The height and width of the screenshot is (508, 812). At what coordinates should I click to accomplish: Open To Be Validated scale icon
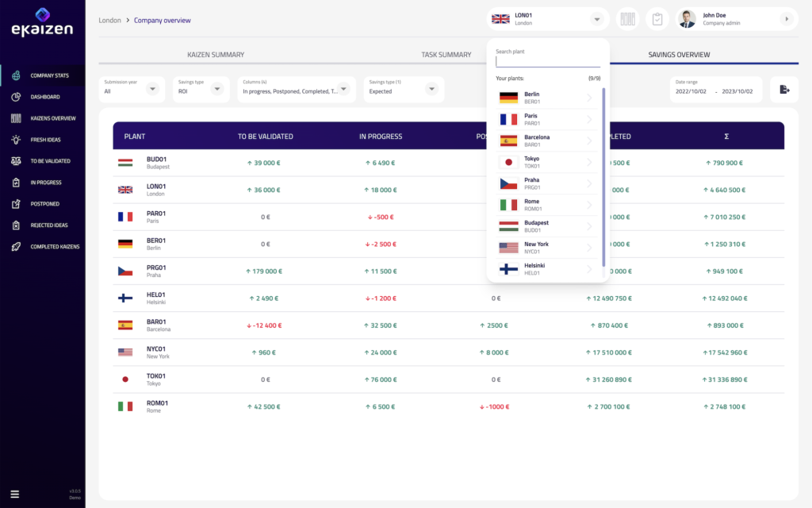(x=16, y=161)
